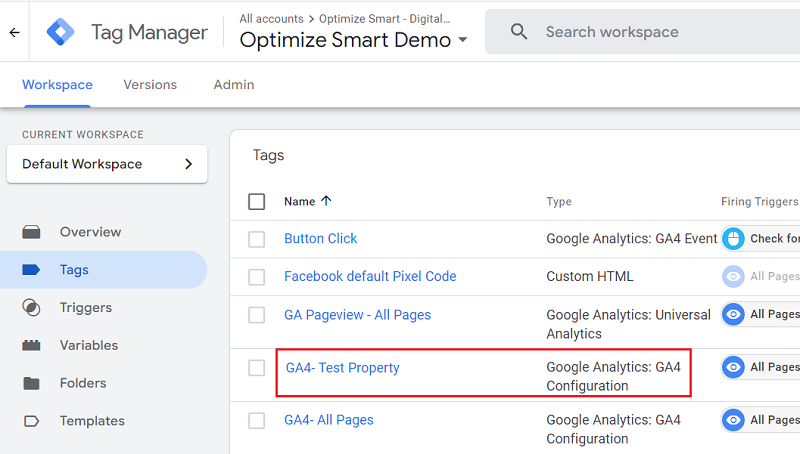This screenshot has height=454, width=800.
Task: Click the Folders icon in sidebar
Action: 31,383
